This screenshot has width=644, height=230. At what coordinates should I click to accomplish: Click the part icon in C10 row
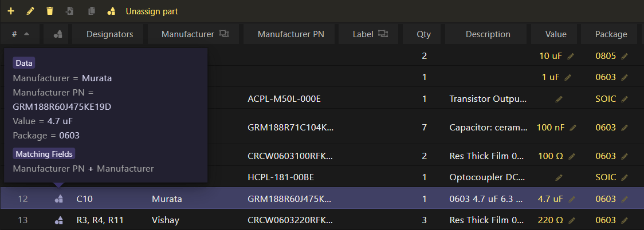59,199
